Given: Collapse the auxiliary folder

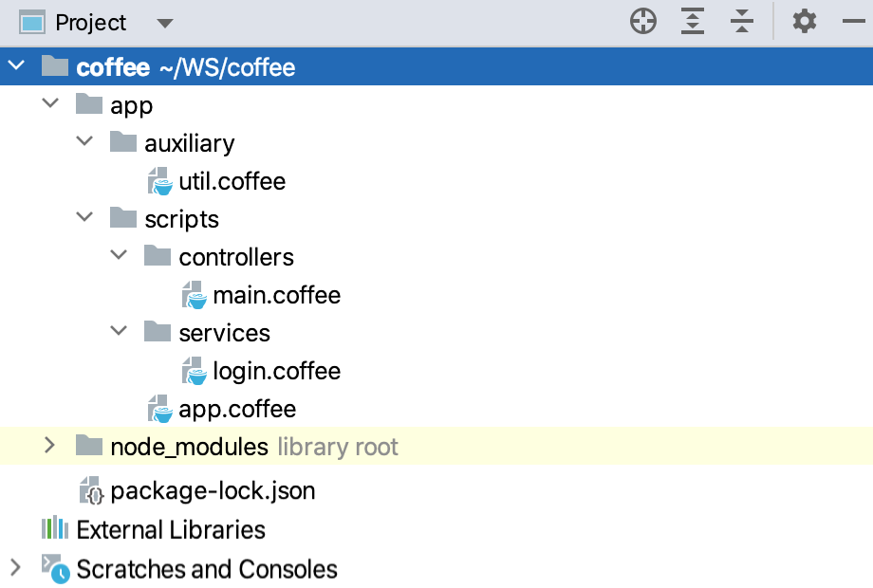Looking at the screenshot, I should point(84,142).
